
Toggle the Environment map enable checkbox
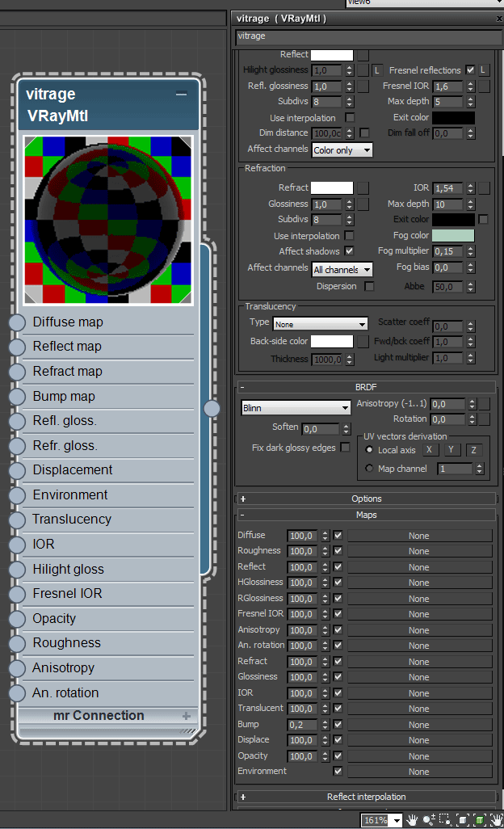click(x=338, y=772)
